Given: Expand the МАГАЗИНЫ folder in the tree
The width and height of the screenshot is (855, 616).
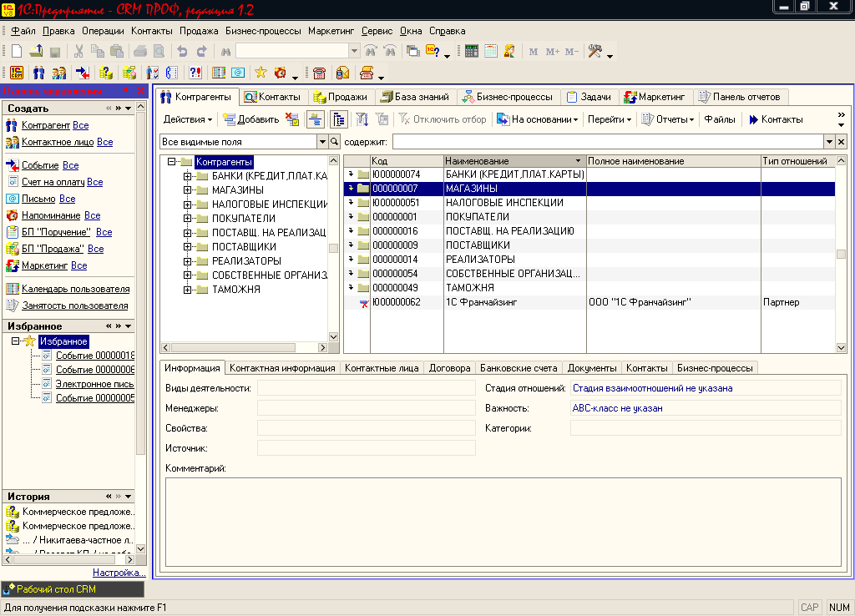Looking at the screenshot, I should [x=187, y=190].
